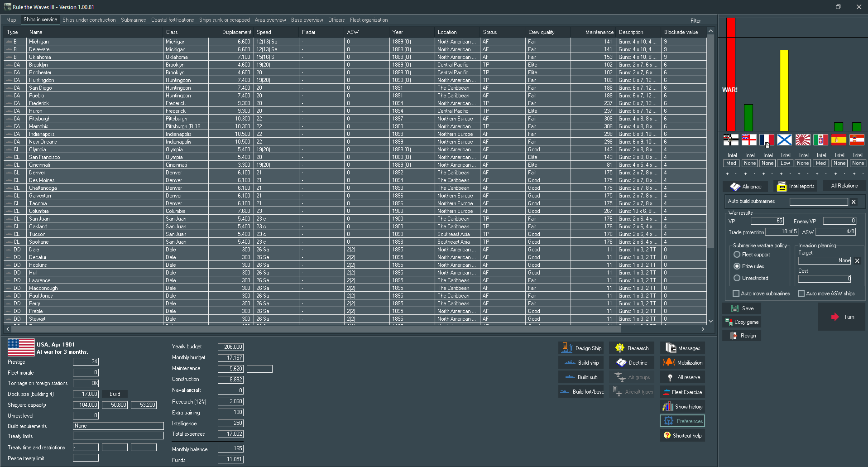Click the German Empire flag icon
The height and width of the screenshot is (467, 868).
[731, 140]
